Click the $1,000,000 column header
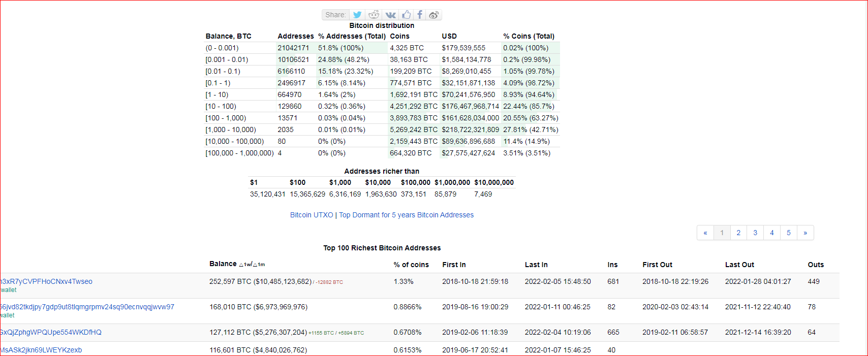The height and width of the screenshot is (356, 868). (x=452, y=182)
